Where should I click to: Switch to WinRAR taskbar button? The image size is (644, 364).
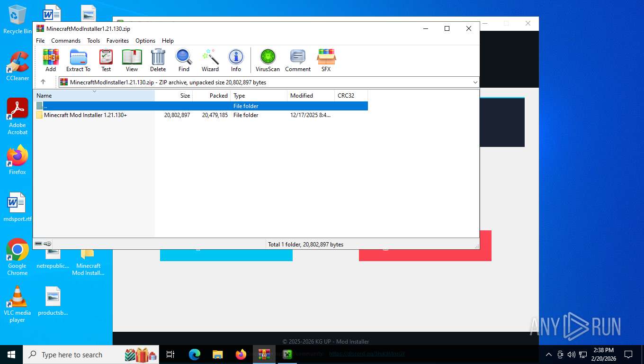click(264, 355)
